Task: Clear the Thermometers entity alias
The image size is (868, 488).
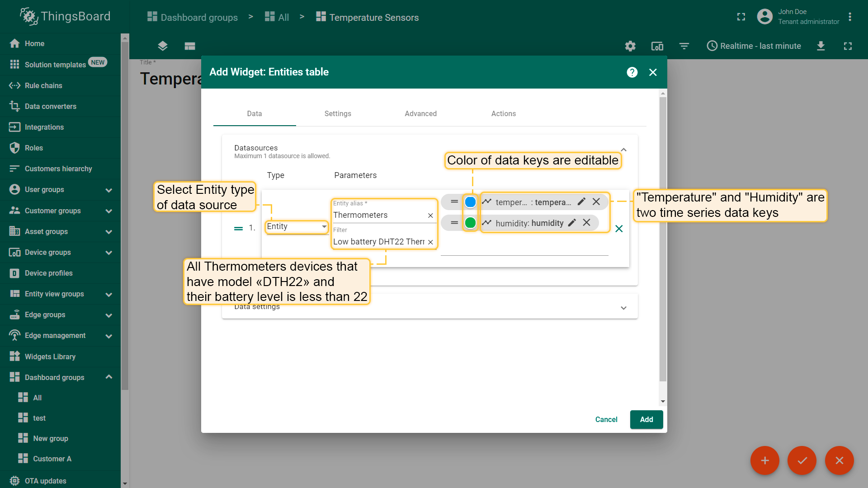Action: tap(430, 216)
